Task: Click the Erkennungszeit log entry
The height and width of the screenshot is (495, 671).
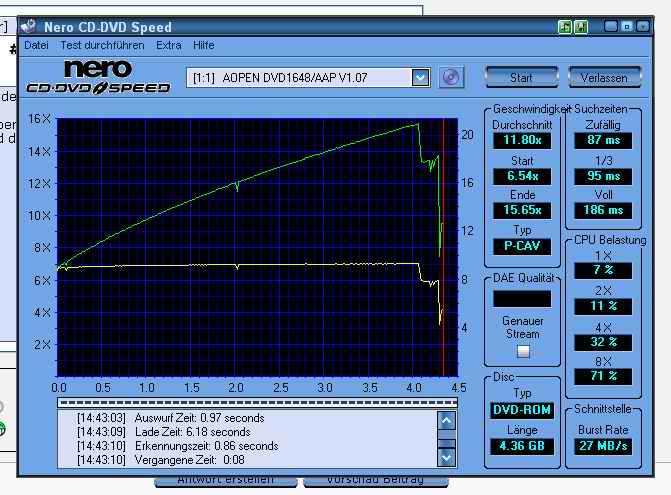Action: pos(178,446)
